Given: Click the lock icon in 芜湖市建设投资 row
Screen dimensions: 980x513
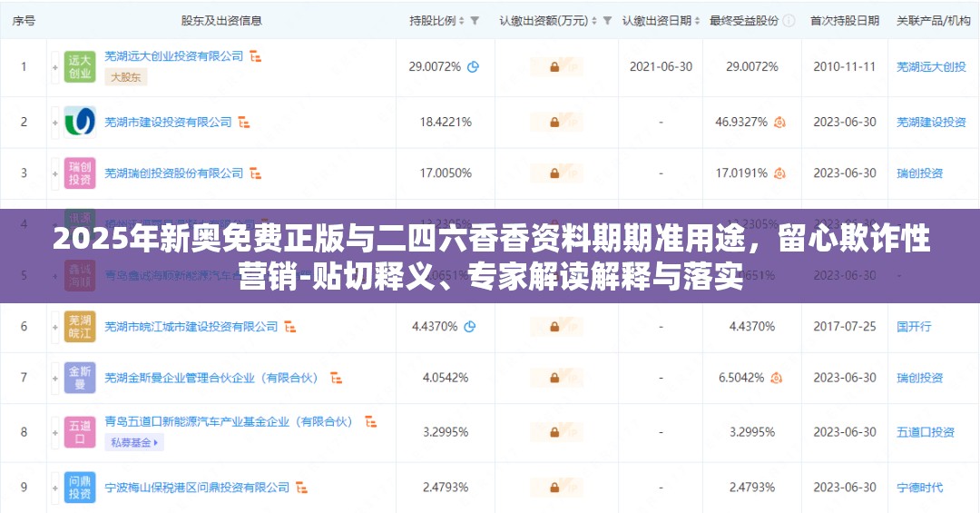Looking at the screenshot, I should (x=554, y=122).
